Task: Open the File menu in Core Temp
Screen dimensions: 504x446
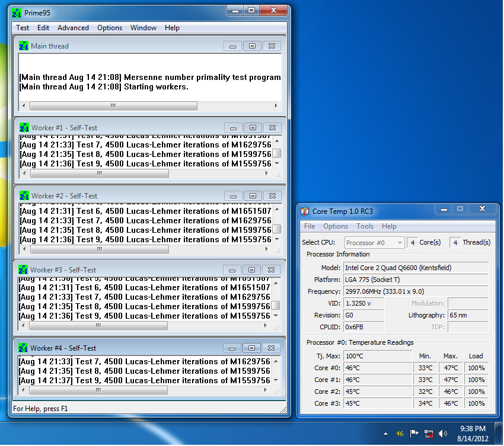Action: (310, 226)
